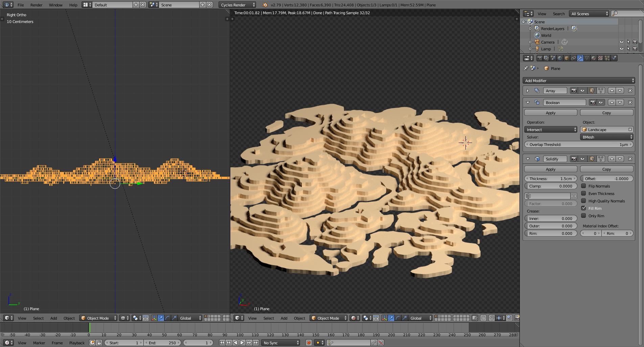
Task: Collapse the Solidify modifier panel
Action: [x=528, y=159]
